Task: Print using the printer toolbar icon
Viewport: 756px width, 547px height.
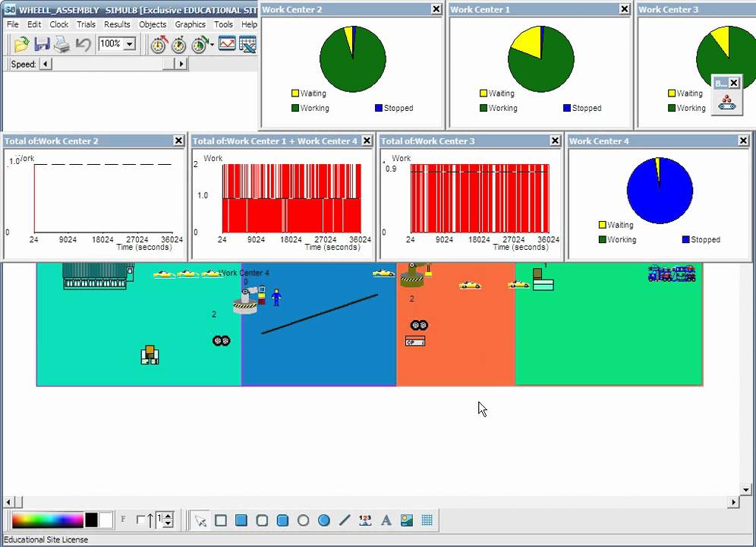Action: [61, 44]
